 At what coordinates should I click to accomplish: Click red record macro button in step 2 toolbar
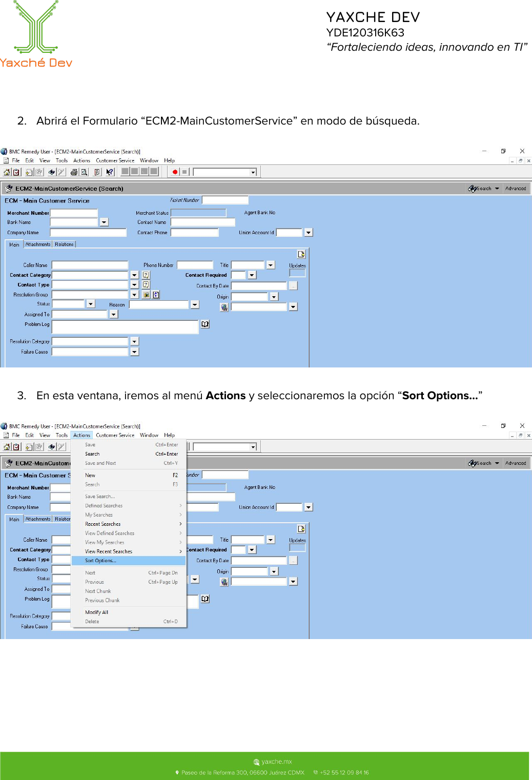[175, 172]
